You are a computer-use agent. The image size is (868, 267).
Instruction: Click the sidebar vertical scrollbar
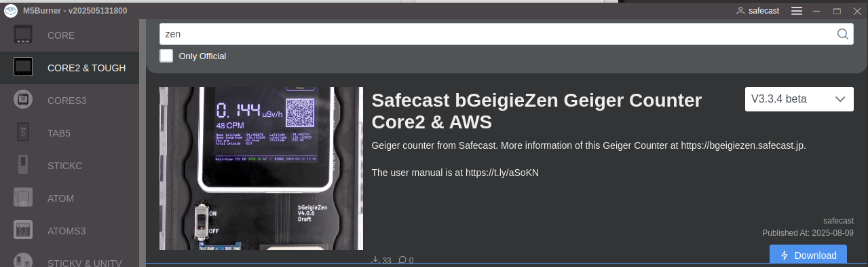click(x=142, y=143)
